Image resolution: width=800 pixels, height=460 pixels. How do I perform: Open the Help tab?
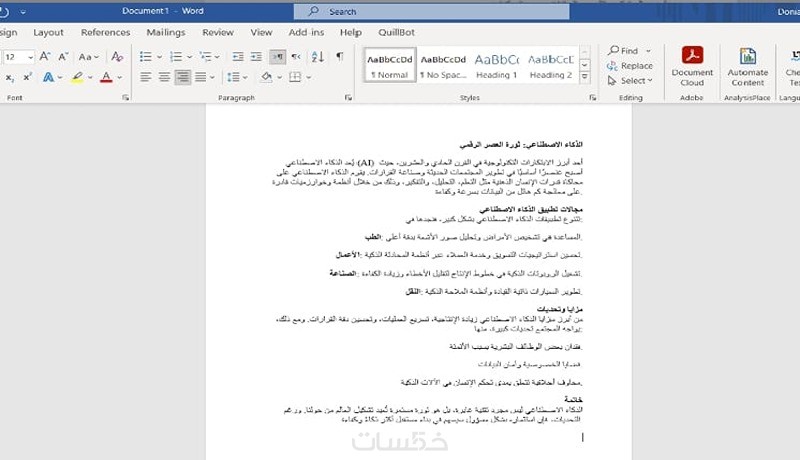pyautogui.click(x=351, y=33)
